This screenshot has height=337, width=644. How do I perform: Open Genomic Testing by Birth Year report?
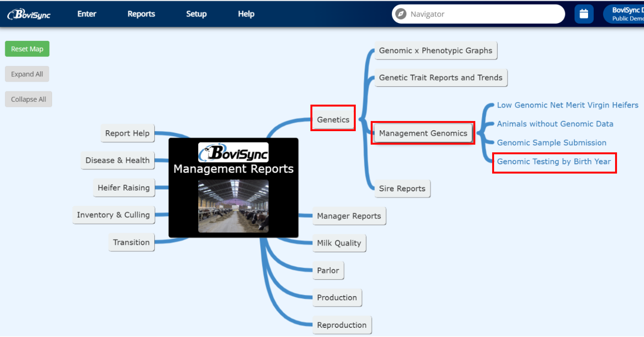pyautogui.click(x=554, y=162)
